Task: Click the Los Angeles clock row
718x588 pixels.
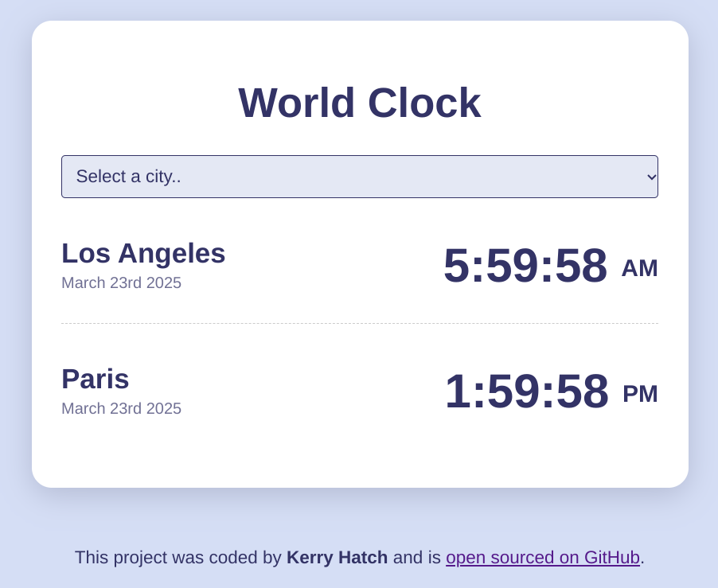Action: (x=359, y=267)
